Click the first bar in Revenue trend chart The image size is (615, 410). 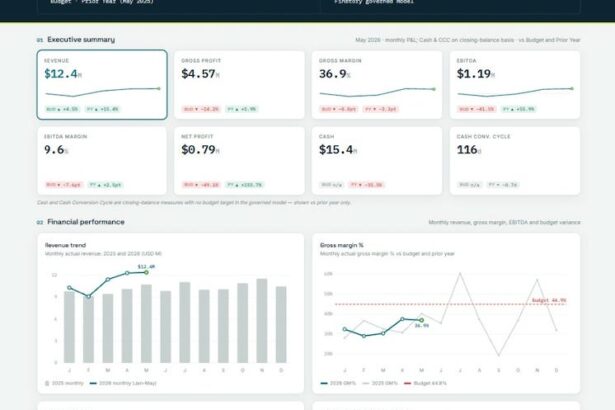(x=69, y=327)
